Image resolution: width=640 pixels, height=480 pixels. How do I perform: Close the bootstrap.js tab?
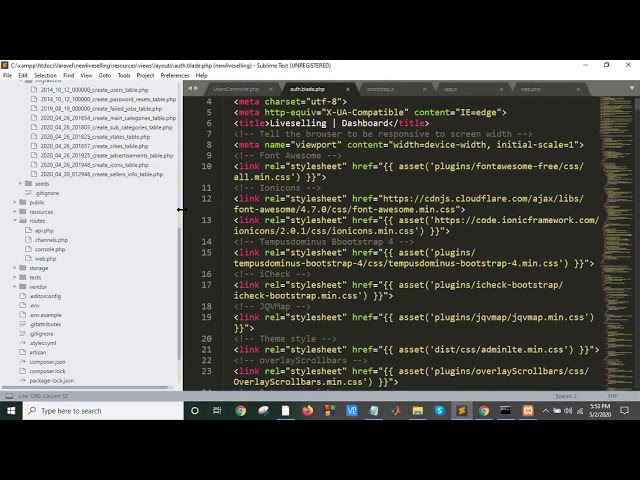coord(424,89)
